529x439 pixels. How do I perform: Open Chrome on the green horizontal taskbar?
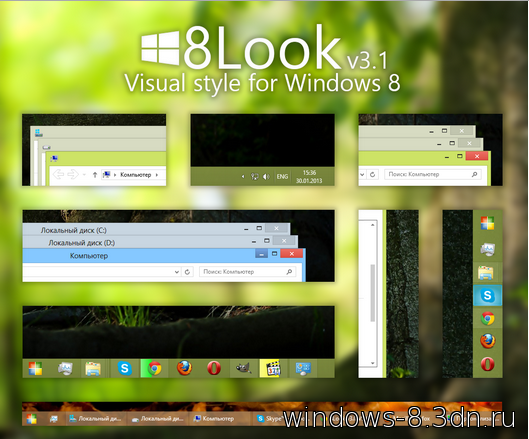pos(154,368)
